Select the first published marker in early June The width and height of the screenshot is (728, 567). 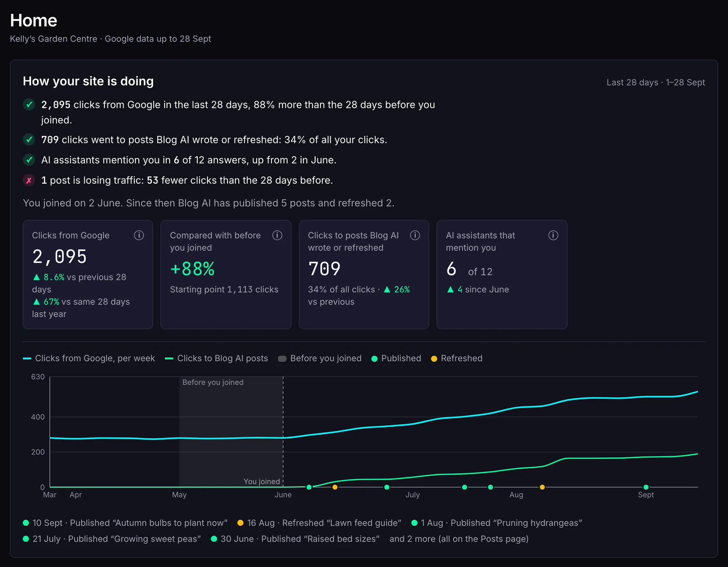tap(309, 487)
